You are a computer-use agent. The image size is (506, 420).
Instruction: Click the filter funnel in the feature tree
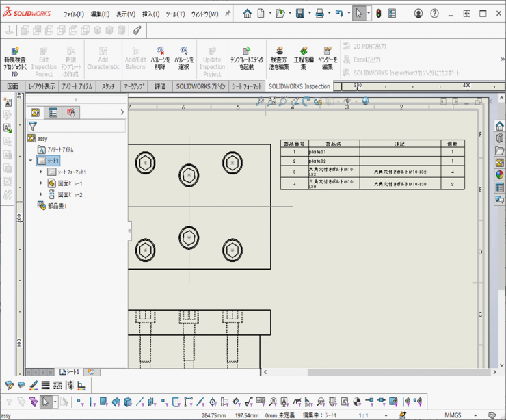click(32, 126)
